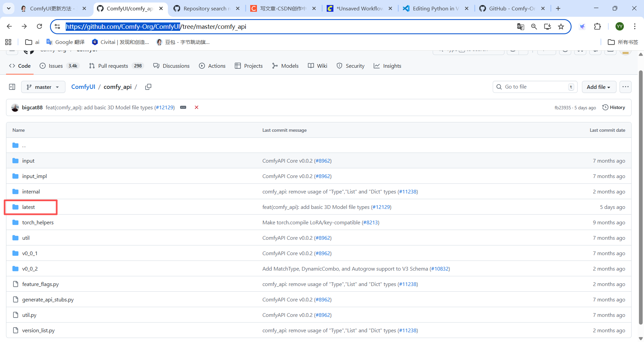The height and width of the screenshot is (342, 644).
Task: Reload the current page
Action: [x=39, y=26]
